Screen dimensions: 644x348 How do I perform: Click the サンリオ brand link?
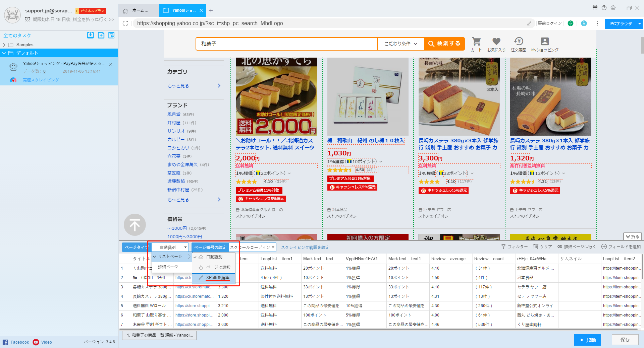coord(176,131)
